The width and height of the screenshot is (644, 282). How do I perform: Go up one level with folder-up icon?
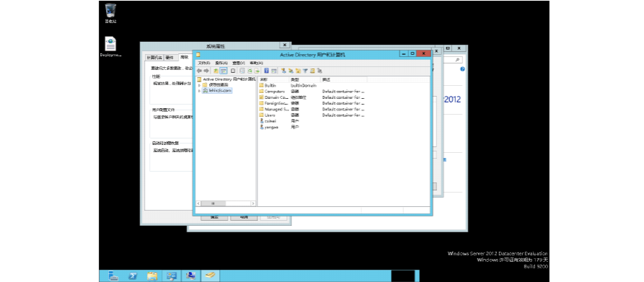[x=216, y=71]
